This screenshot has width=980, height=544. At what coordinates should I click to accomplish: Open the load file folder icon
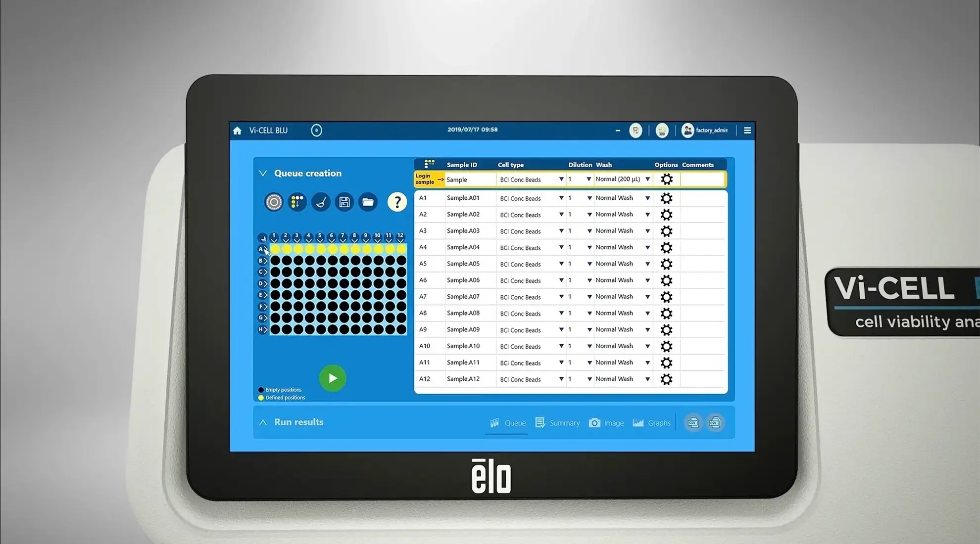(x=369, y=202)
